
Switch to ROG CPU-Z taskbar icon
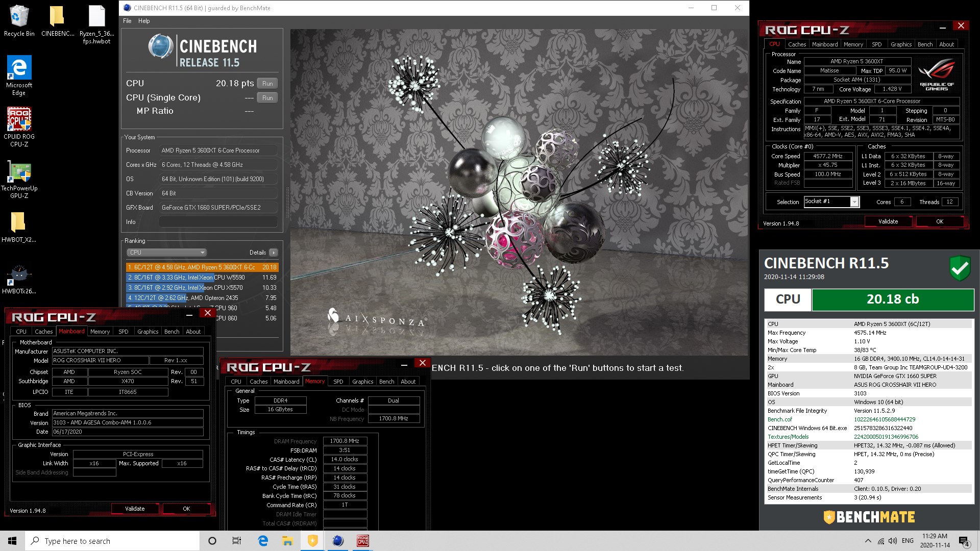[x=362, y=541]
